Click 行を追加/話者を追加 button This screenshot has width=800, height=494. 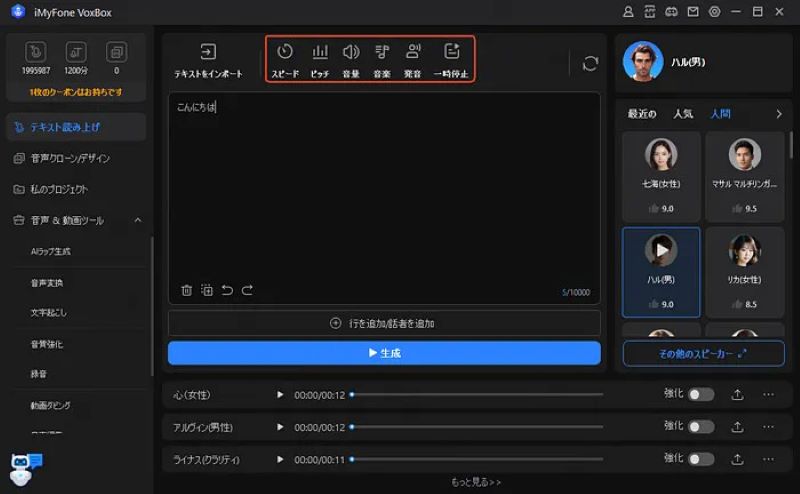point(384,324)
